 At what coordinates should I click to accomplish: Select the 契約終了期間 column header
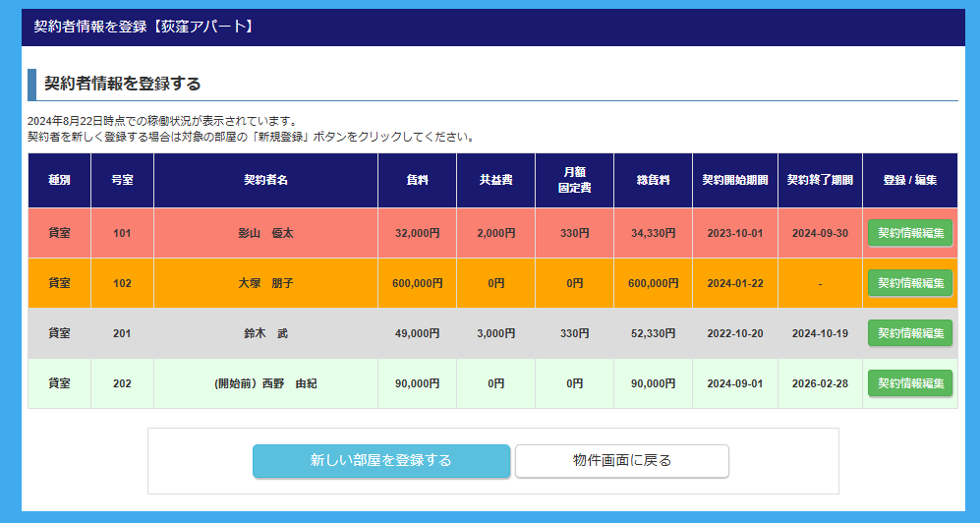(x=820, y=181)
